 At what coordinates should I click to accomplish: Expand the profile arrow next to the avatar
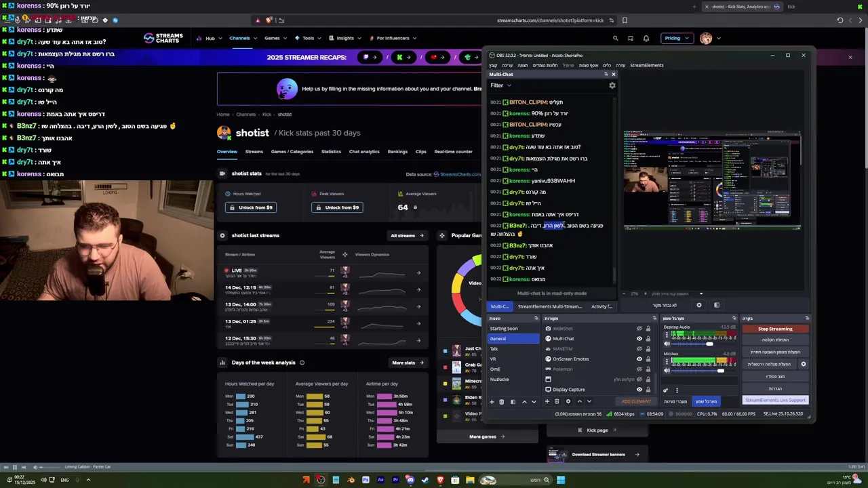coord(718,39)
